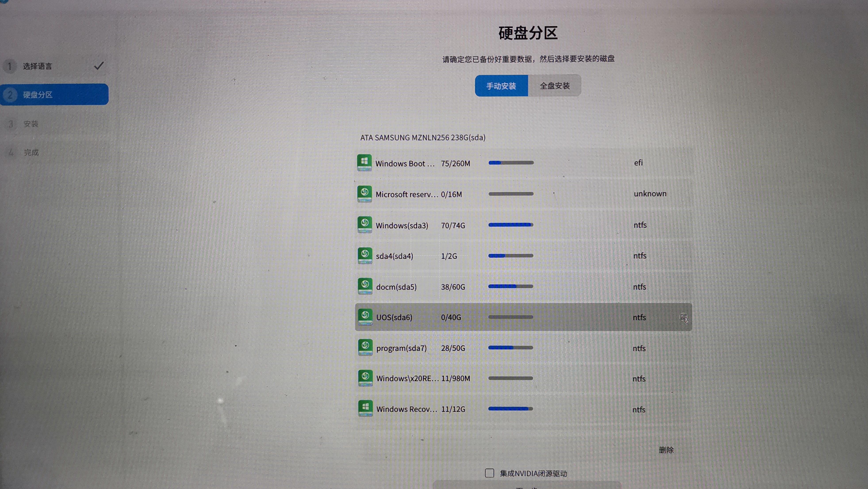Switch to the 手动安装 tab
Image resolution: width=868 pixels, height=489 pixels.
(x=501, y=86)
